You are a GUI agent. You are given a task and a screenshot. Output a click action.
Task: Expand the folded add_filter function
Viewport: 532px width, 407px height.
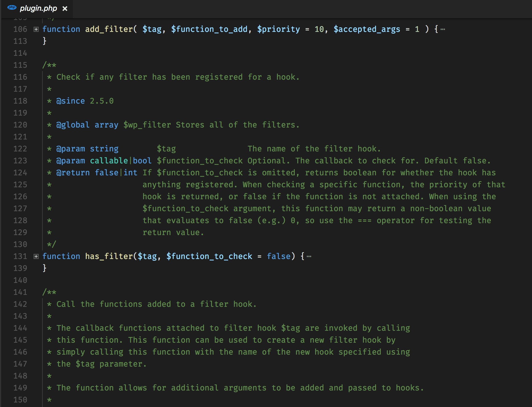[36, 29]
